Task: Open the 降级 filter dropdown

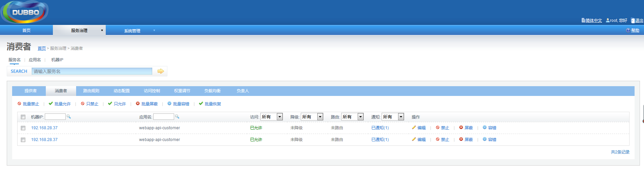Action: (312, 117)
